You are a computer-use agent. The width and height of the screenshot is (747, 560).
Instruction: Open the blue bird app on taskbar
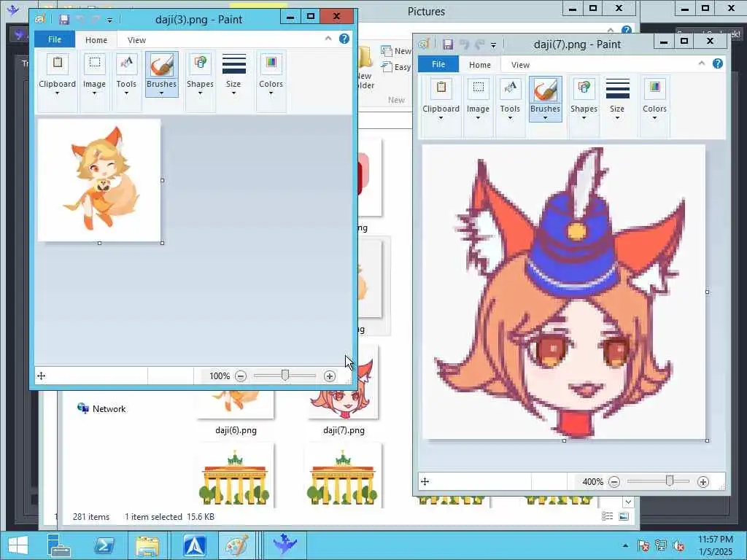(285, 545)
